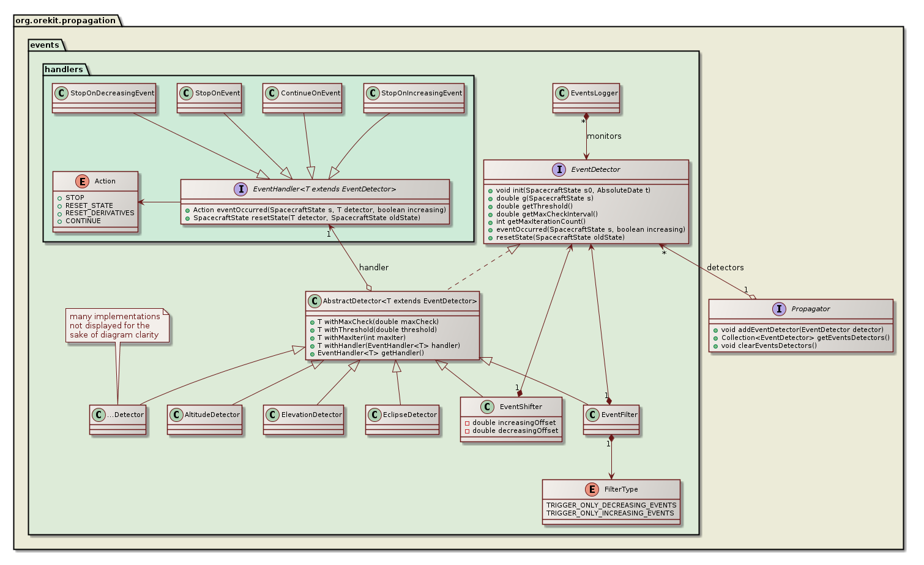The height and width of the screenshot is (565, 924).
Task: Toggle the visibility marker beside g(SpacecraftState s)
Action: coord(490,198)
